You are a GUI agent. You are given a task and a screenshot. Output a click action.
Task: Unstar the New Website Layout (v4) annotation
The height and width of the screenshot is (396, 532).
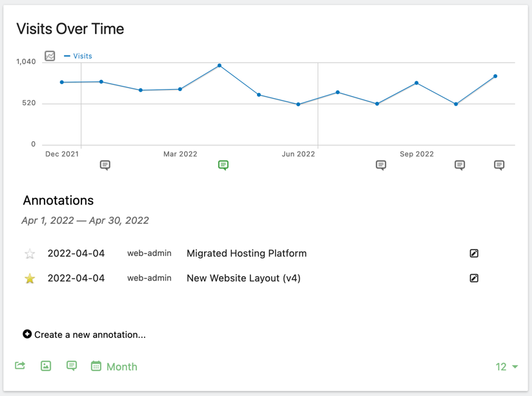30,279
